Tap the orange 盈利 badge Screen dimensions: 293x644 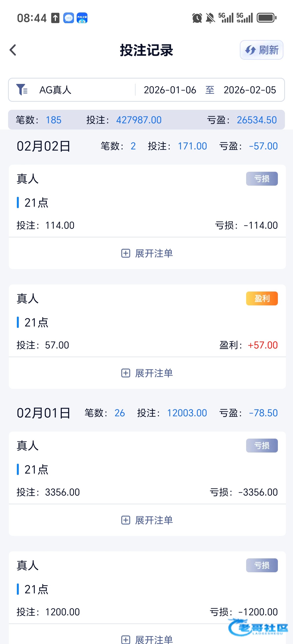(262, 298)
